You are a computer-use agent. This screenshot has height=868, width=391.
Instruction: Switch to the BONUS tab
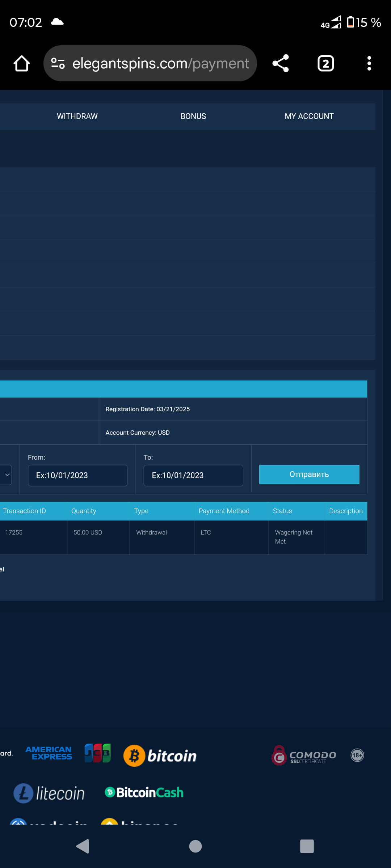pyautogui.click(x=193, y=116)
